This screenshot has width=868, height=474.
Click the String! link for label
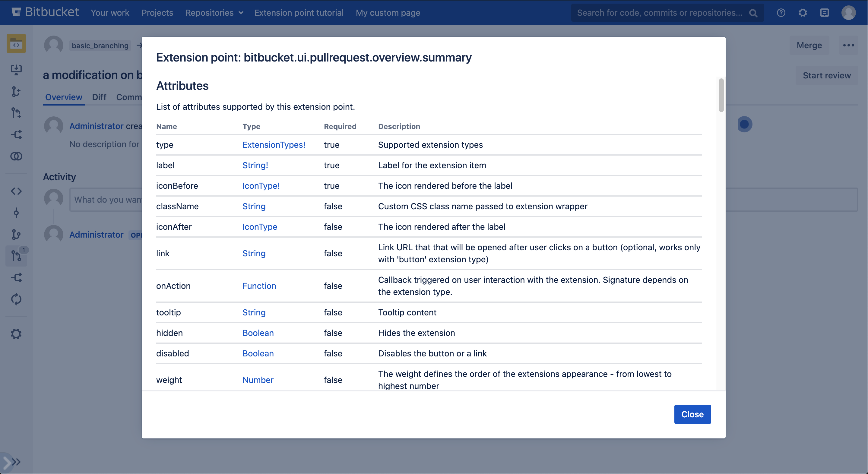(255, 165)
